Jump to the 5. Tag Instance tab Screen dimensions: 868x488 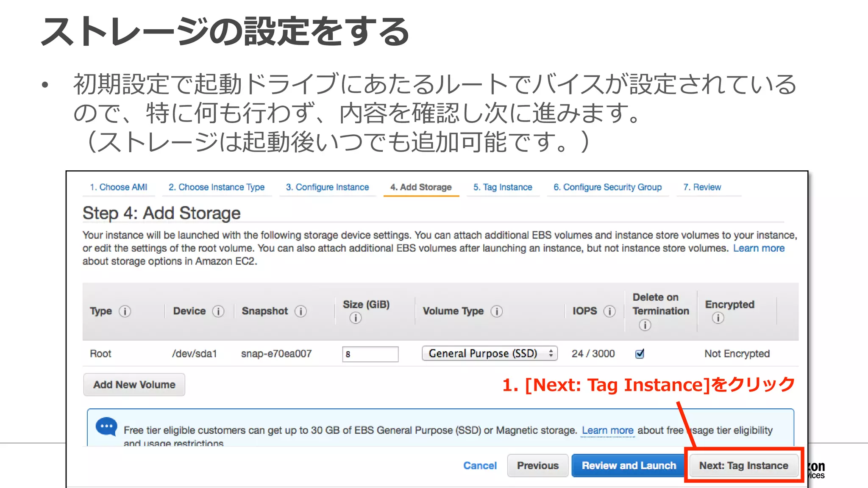pos(503,187)
